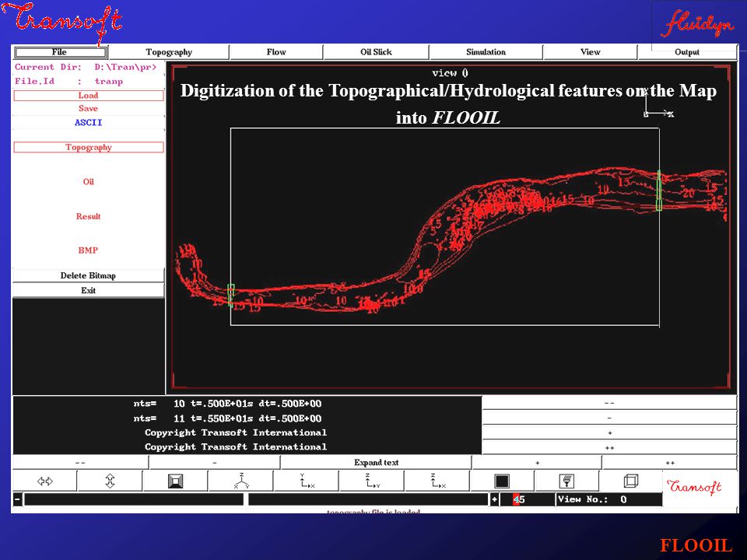This screenshot has width=747, height=560.
Task: Click the double-plus button right of Expand text
Action: [670, 462]
